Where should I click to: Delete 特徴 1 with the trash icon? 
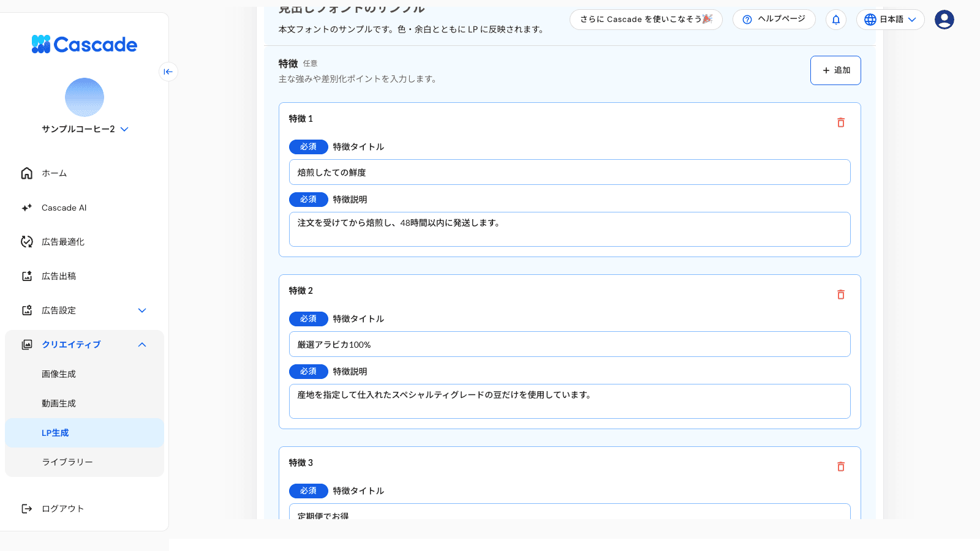[841, 122]
